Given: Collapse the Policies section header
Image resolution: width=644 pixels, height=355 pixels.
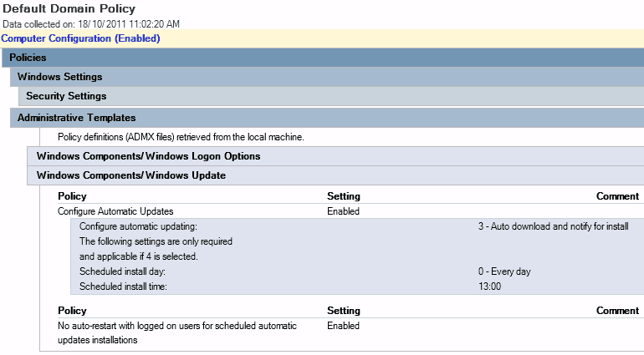Looking at the screenshot, I should pos(28,58).
